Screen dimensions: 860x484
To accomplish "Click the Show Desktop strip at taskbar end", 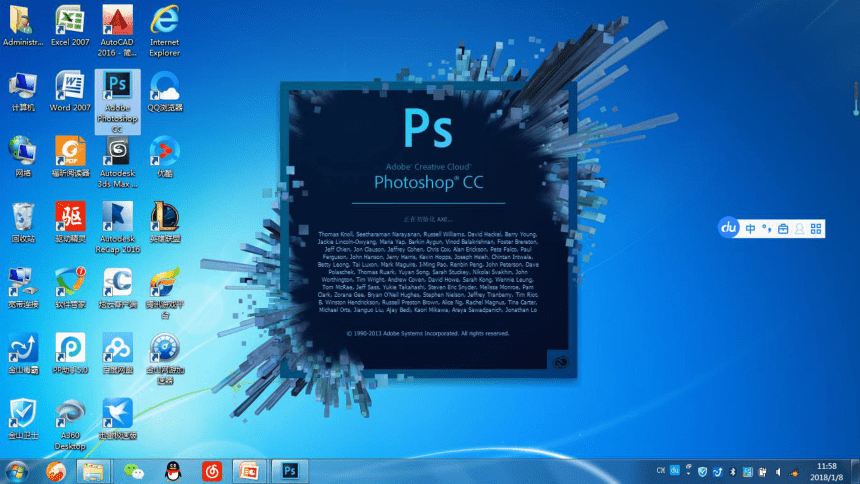I will 855,472.
